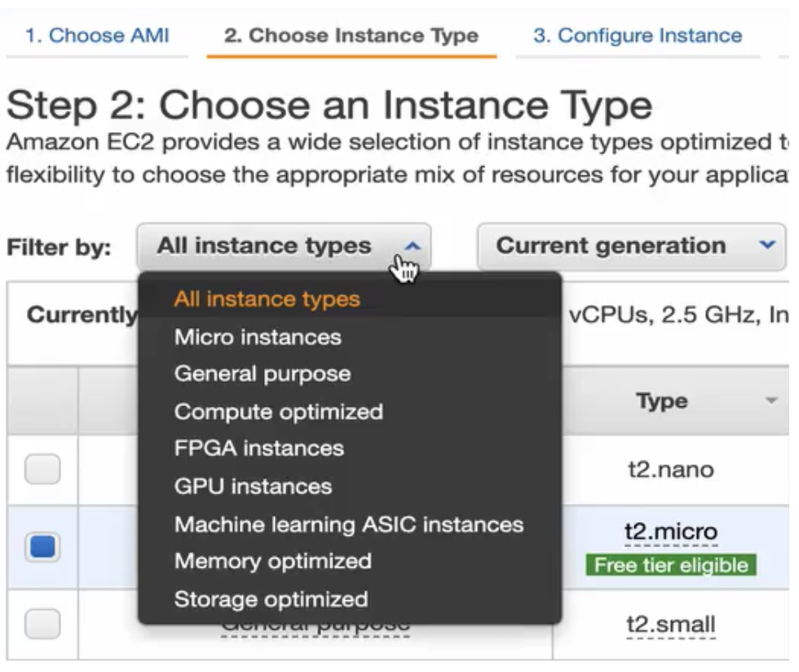Select Machine learning ASIC instances option
The height and width of the screenshot is (672, 799).
pos(348,524)
